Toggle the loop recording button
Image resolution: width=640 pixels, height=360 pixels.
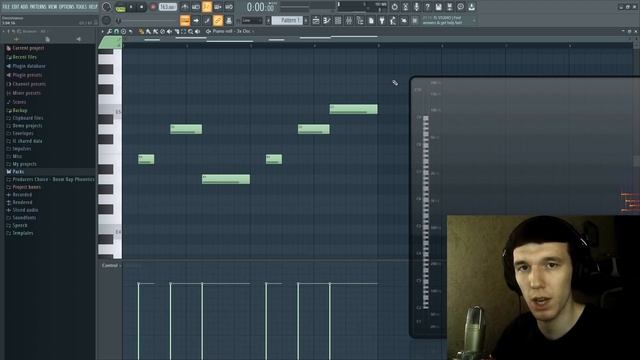pos(229,7)
